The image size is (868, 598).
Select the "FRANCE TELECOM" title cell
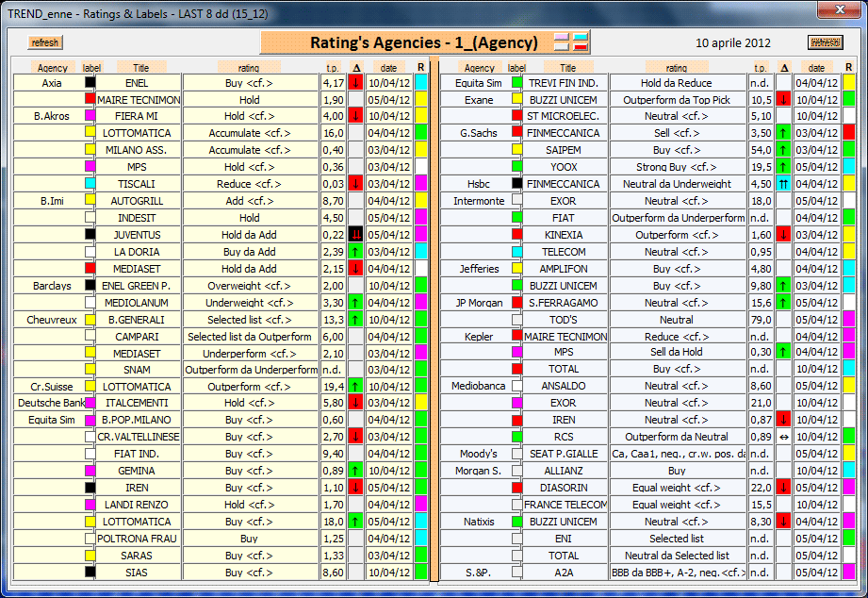565,505
